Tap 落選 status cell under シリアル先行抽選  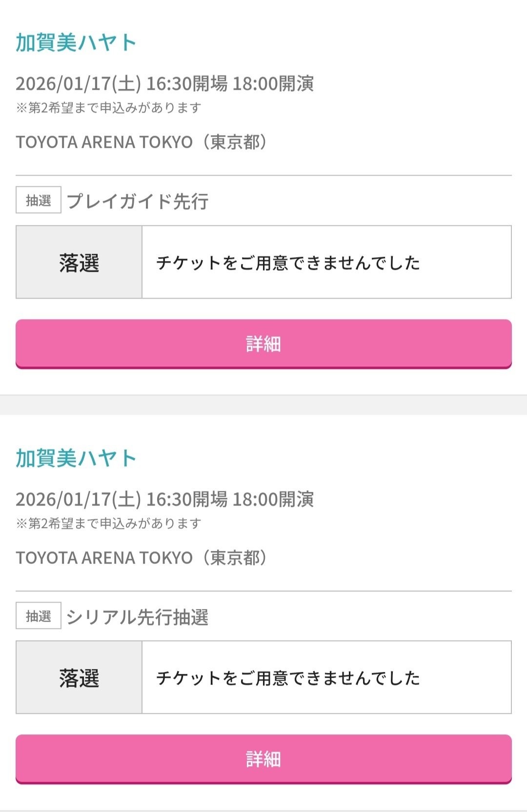tap(79, 678)
